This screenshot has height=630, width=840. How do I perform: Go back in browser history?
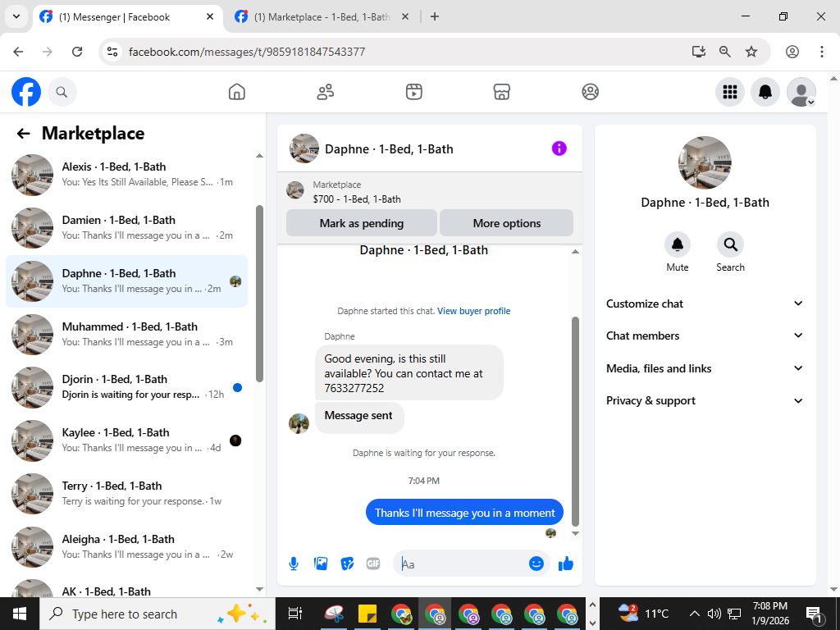point(18,52)
